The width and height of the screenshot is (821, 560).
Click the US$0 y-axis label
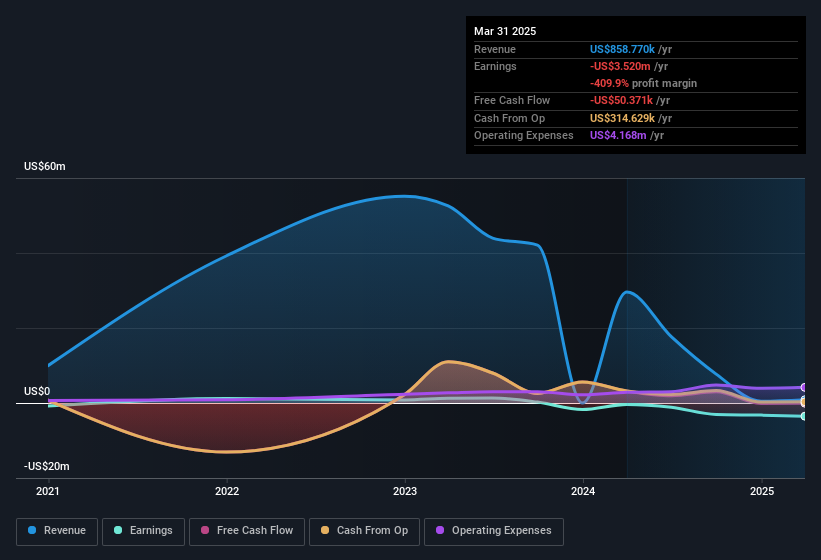tap(37, 391)
